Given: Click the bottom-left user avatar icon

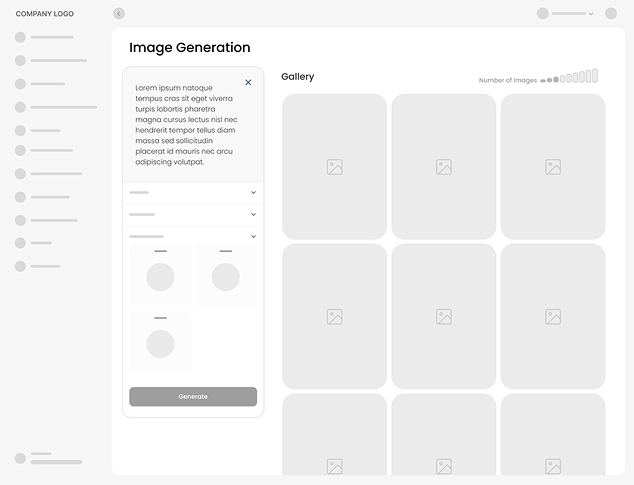Looking at the screenshot, I should pyautogui.click(x=20, y=458).
